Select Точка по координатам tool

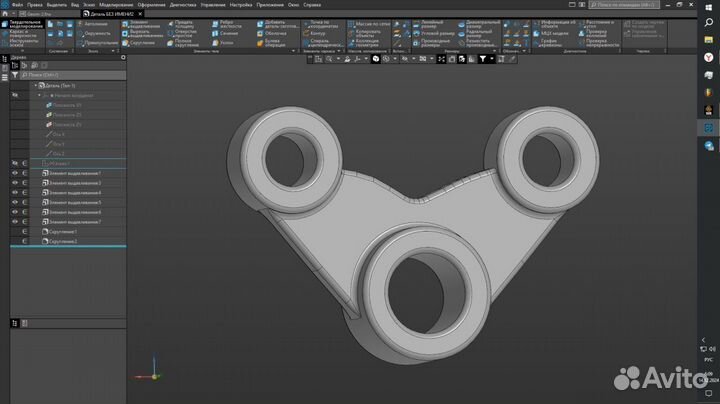(323, 24)
